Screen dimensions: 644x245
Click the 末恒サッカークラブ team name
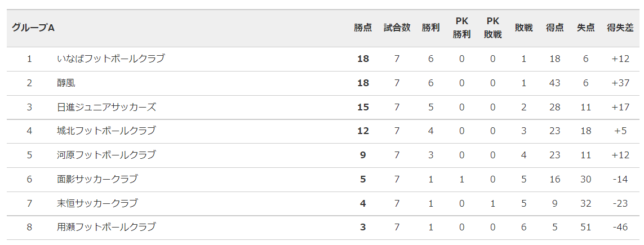[97, 203]
